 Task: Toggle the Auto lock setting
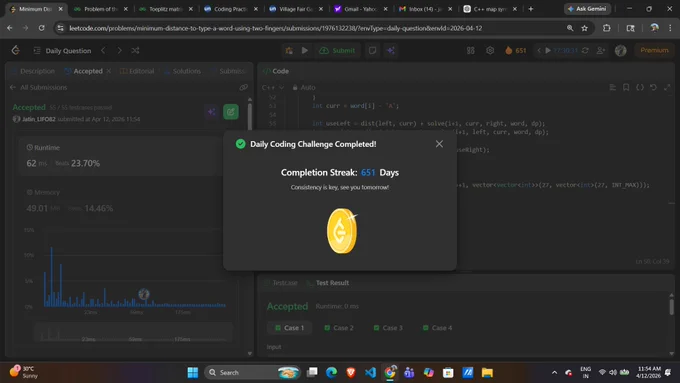pos(304,87)
